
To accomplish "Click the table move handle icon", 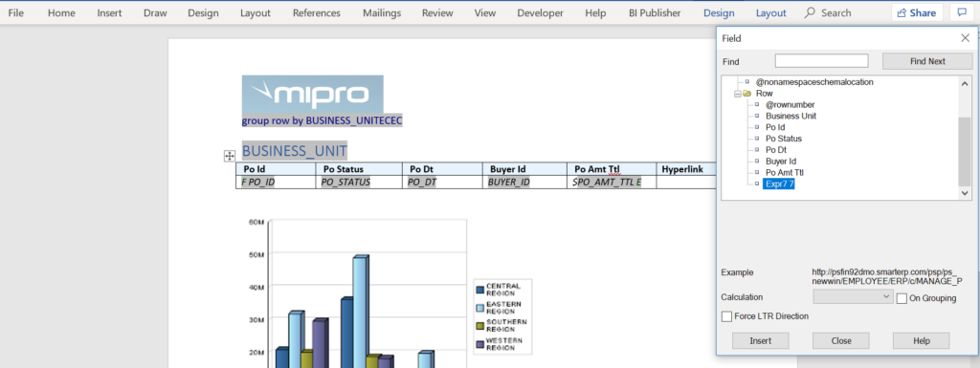I will click(x=230, y=156).
